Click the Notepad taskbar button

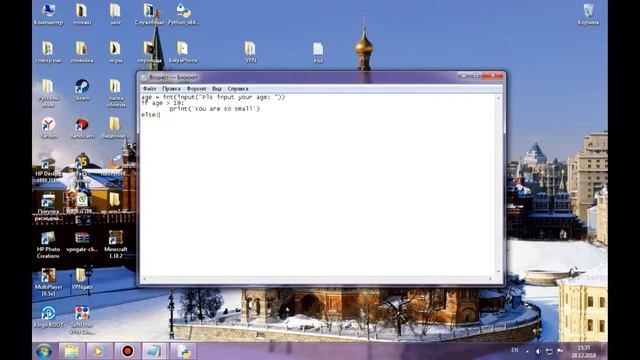pos(154,351)
